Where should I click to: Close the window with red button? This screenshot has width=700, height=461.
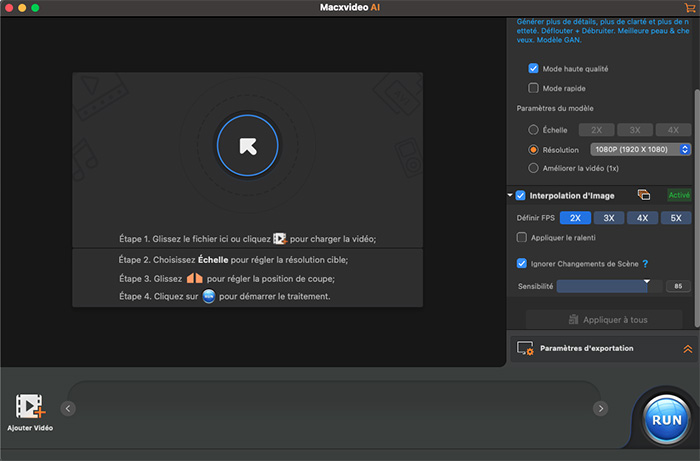click(x=9, y=8)
